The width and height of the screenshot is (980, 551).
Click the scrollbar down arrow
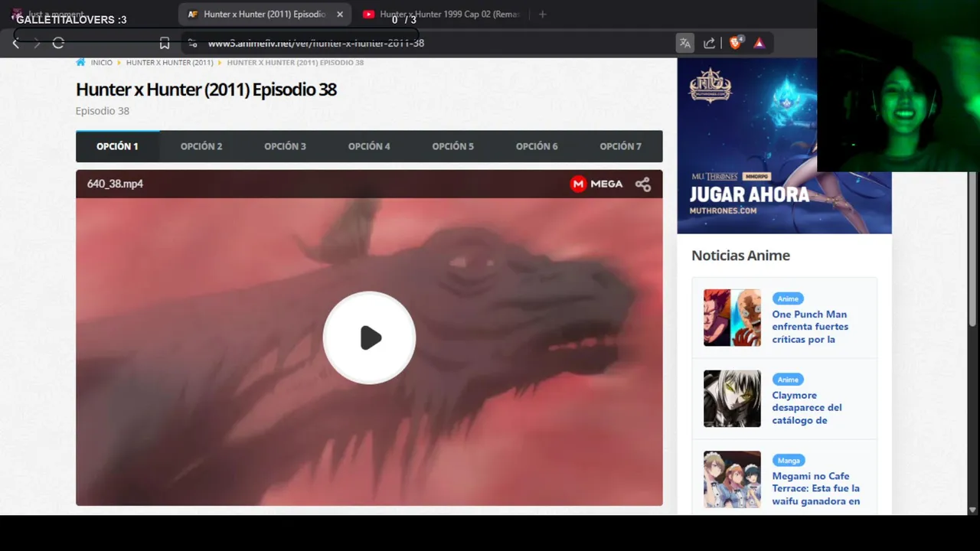[974, 509]
